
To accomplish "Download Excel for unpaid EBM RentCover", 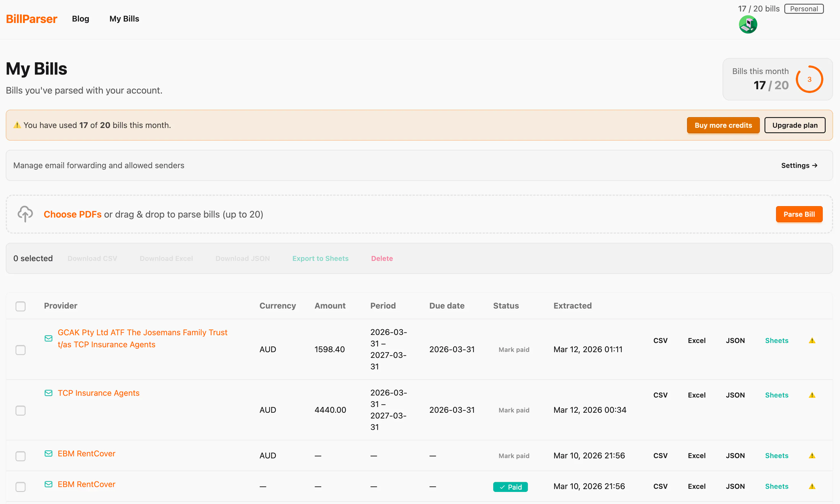I will pyautogui.click(x=696, y=455).
